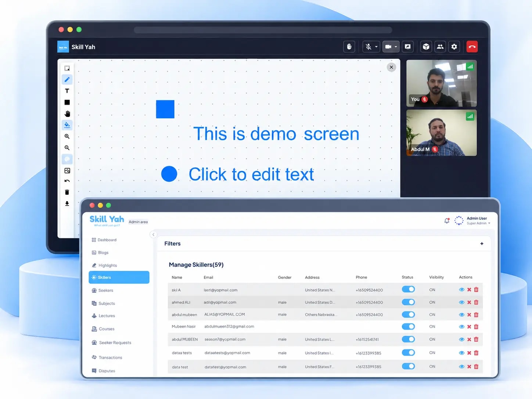Click the insert image tool
Image resolution: width=532 pixels, height=399 pixels.
[67, 170]
